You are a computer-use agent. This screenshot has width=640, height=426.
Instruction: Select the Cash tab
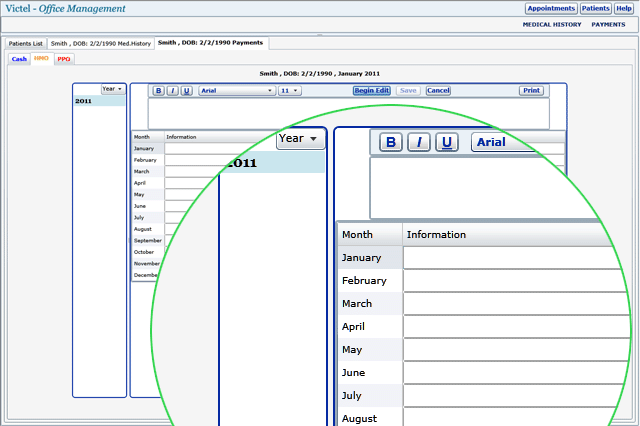pyautogui.click(x=19, y=59)
